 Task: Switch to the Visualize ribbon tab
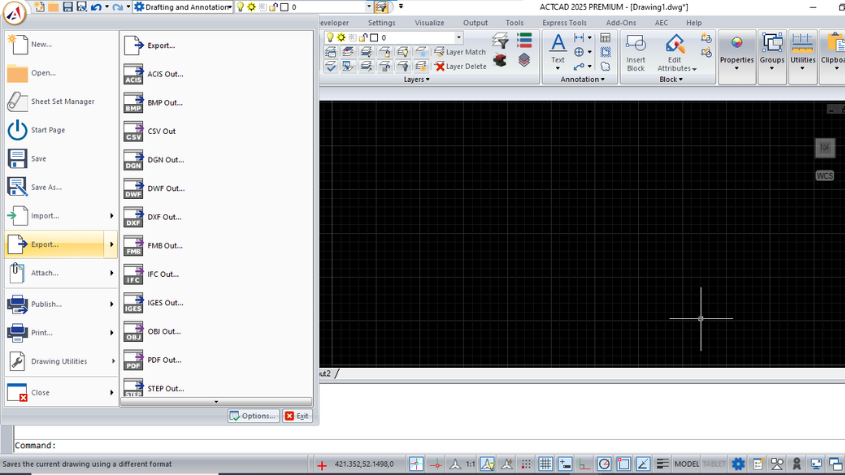point(430,23)
